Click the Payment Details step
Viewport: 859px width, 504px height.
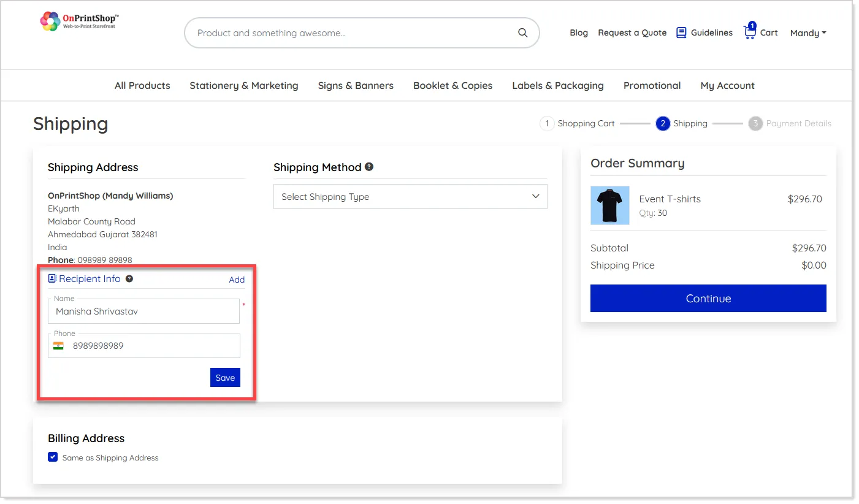[x=790, y=124]
